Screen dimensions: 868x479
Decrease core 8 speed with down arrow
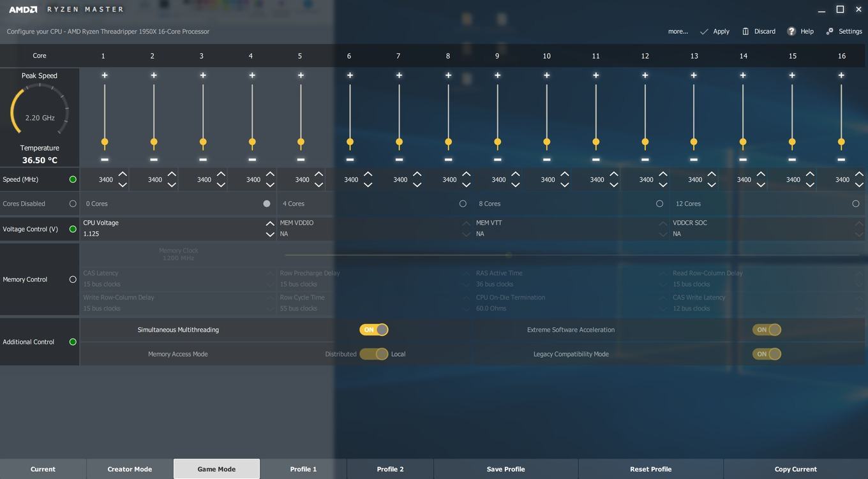pos(466,185)
